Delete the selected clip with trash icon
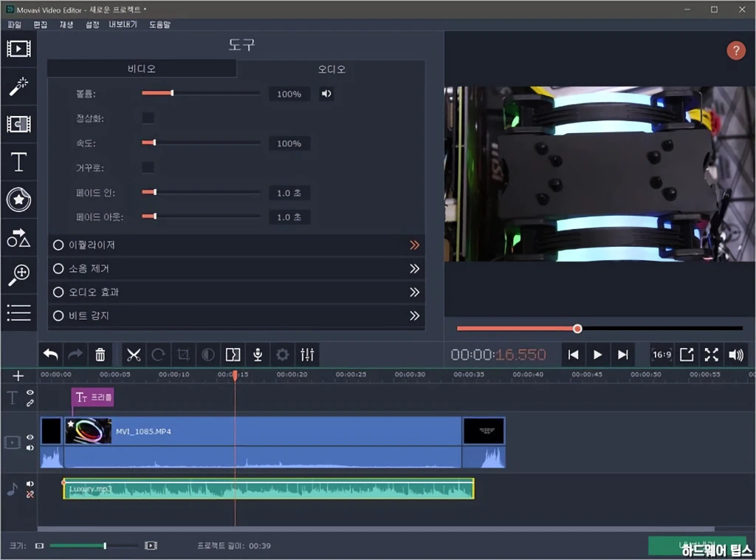 pos(100,355)
